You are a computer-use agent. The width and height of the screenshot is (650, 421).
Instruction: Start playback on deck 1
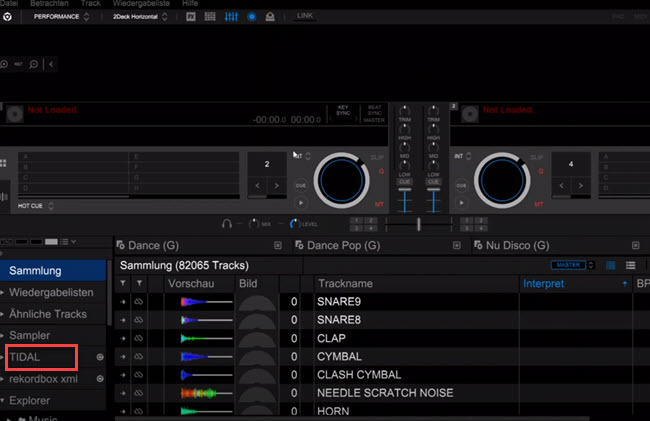click(301, 203)
